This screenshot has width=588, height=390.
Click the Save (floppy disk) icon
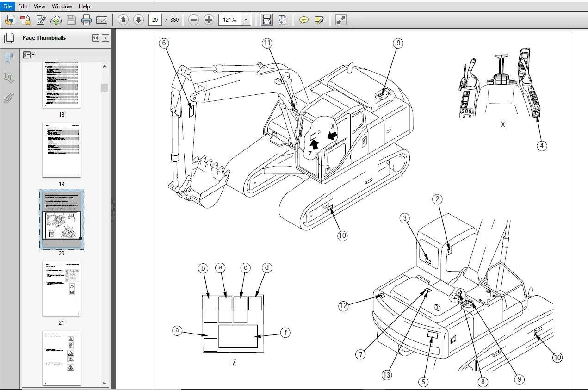coord(71,20)
